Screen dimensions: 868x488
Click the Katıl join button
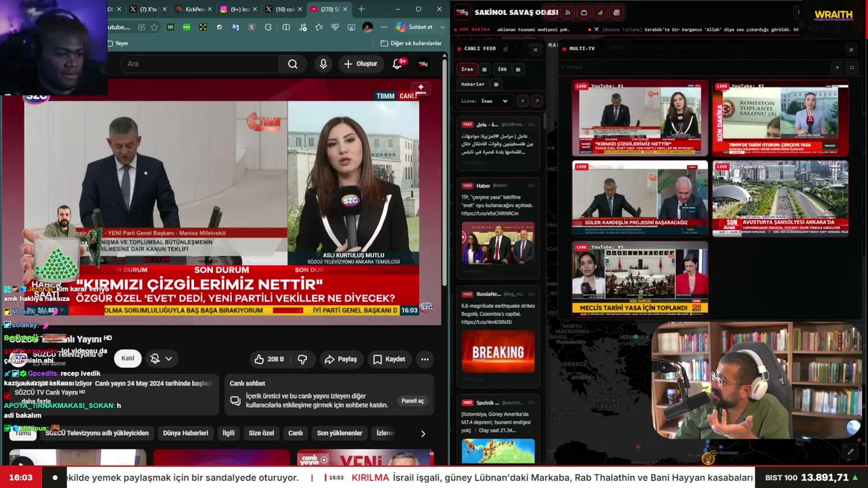pyautogui.click(x=127, y=359)
